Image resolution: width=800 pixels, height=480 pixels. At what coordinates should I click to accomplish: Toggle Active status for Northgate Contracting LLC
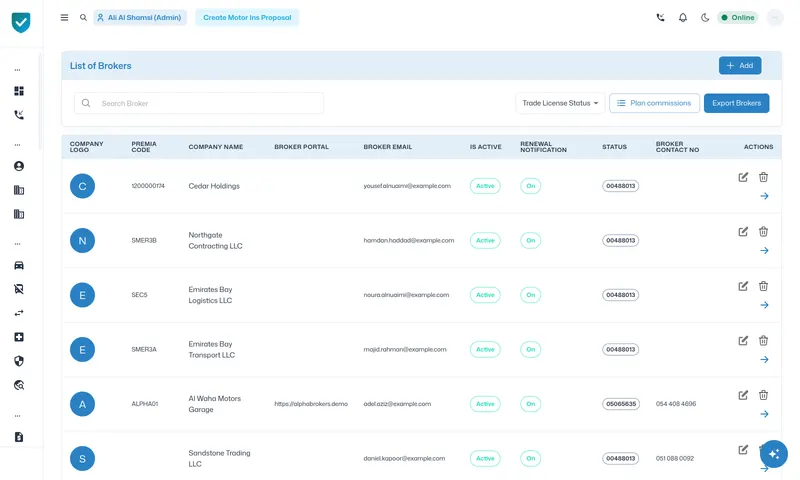[485, 241]
